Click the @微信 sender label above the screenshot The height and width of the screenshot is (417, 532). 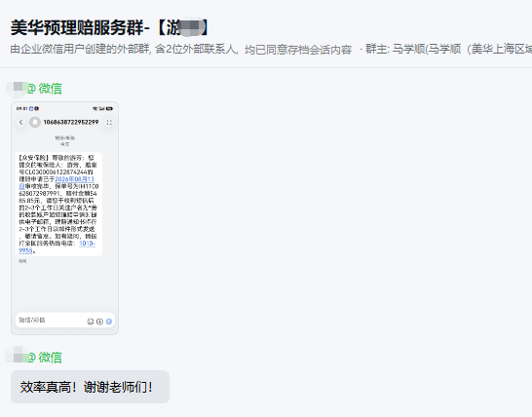coord(45,89)
